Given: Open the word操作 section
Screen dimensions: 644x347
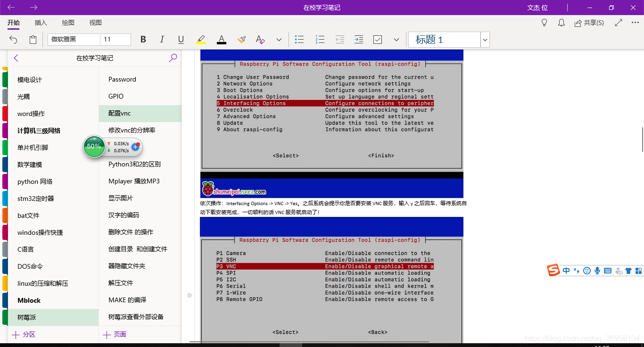Looking at the screenshot, I should point(53,114).
